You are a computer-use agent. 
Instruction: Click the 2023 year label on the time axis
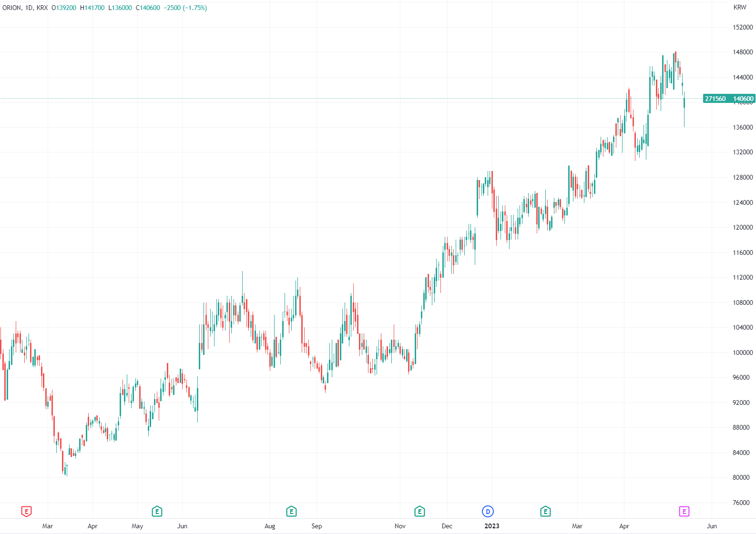click(492, 526)
